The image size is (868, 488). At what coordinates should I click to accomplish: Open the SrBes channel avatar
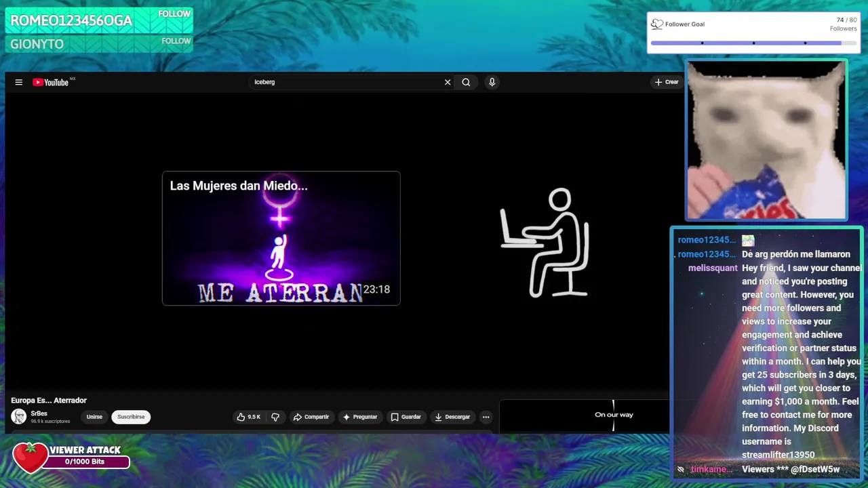(x=19, y=417)
